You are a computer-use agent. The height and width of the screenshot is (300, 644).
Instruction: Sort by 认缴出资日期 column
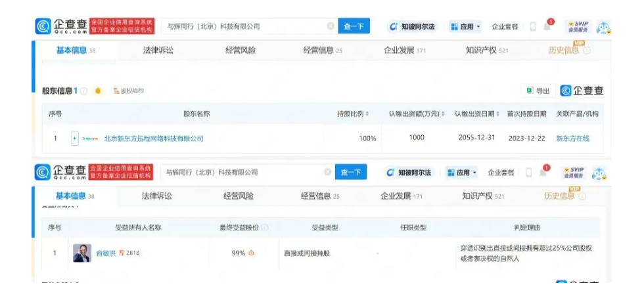477,114
